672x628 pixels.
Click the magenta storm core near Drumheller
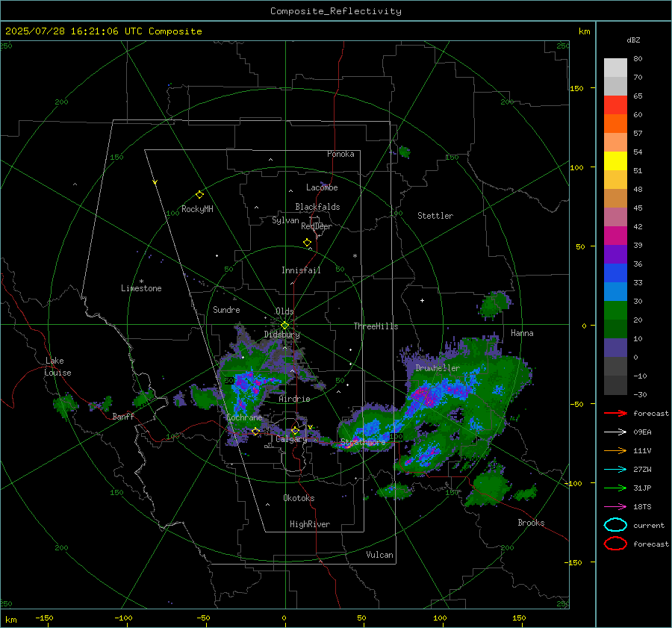[424, 395]
